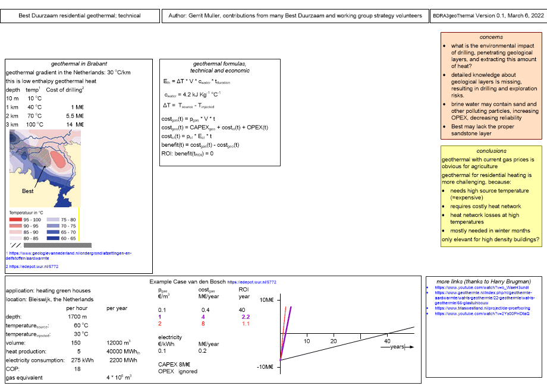Click the 'c water = 4.2 kJ Kg' formula

pyautogui.click(x=192, y=94)
